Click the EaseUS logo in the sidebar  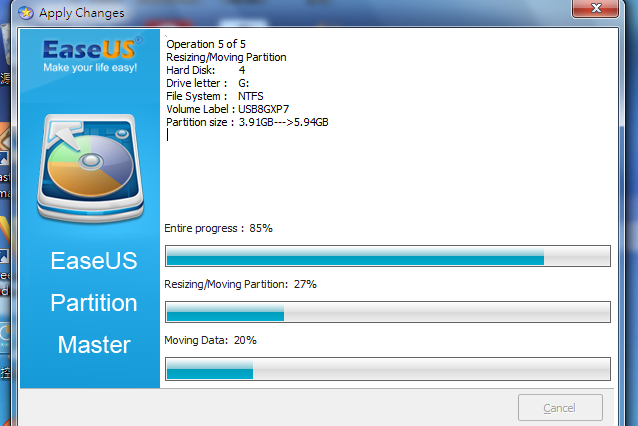point(93,49)
